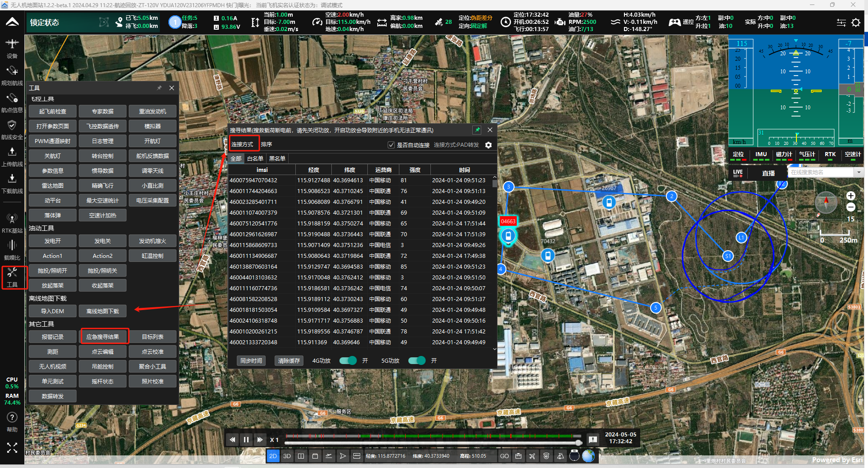Zoom out the map with the minus button
Viewport: 868px width, 468px height.
click(850, 207)
